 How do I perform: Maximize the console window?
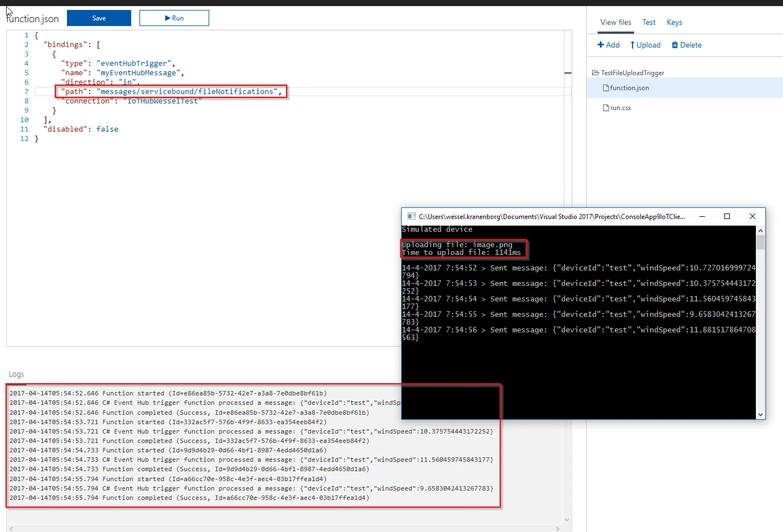pos(727,216)
